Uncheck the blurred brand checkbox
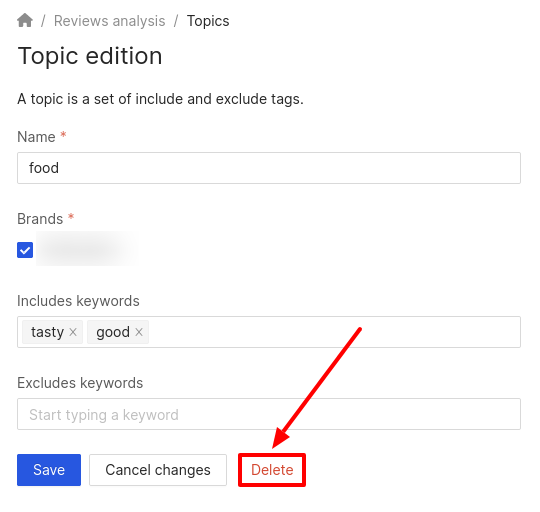 tap(25, 250)
